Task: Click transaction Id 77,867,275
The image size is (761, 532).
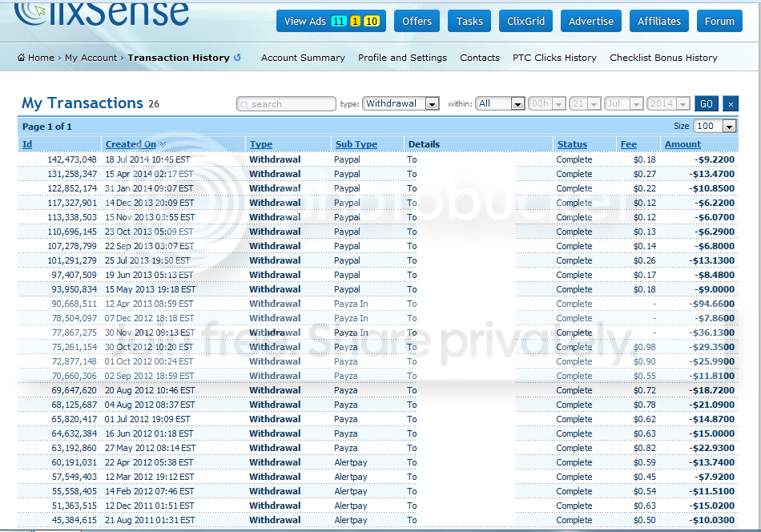Action: [x=74, y=332]
